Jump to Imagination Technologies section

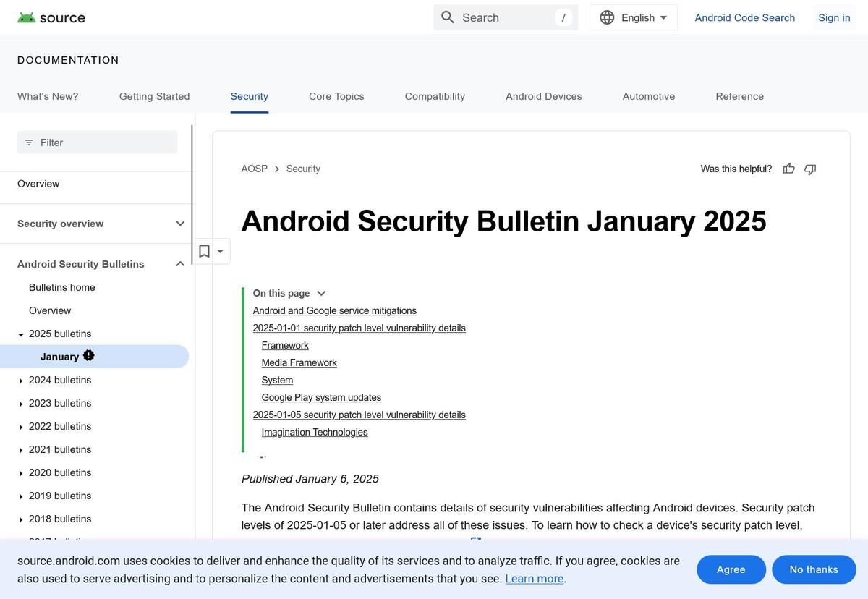[x=315, y=432]
